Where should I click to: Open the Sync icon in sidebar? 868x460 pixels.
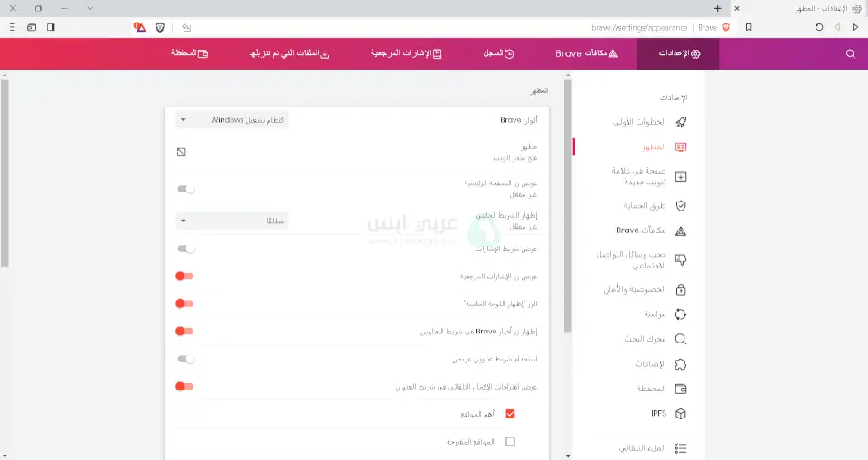[681, 314]
